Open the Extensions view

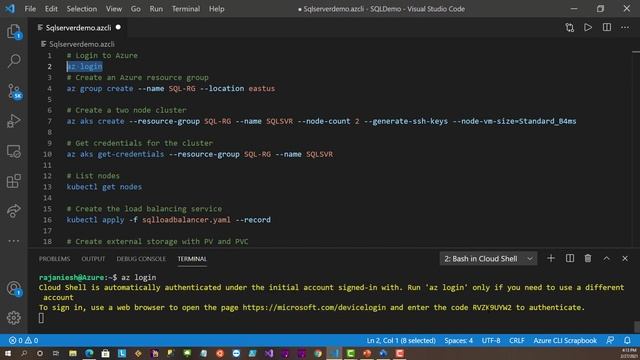tap(14, 181)
